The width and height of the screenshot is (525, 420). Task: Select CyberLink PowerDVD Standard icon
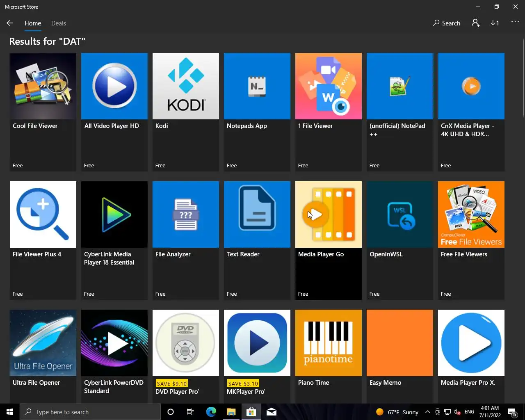pos(114,343)
